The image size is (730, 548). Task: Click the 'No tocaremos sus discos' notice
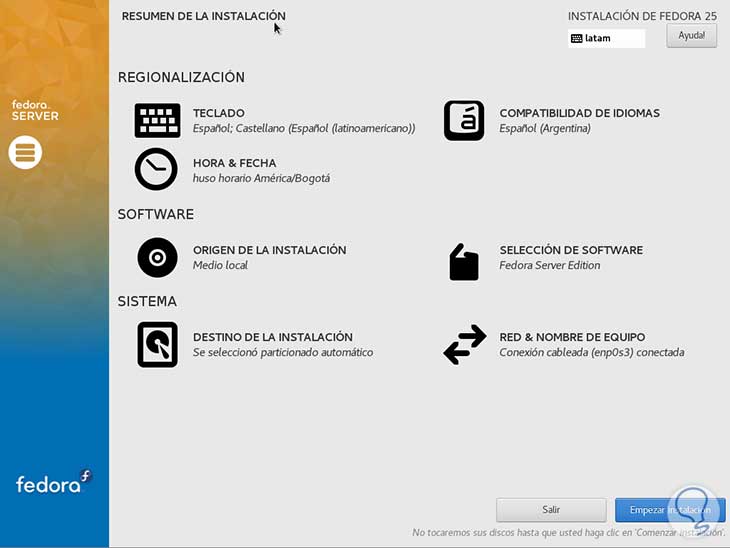click(568, 533)
